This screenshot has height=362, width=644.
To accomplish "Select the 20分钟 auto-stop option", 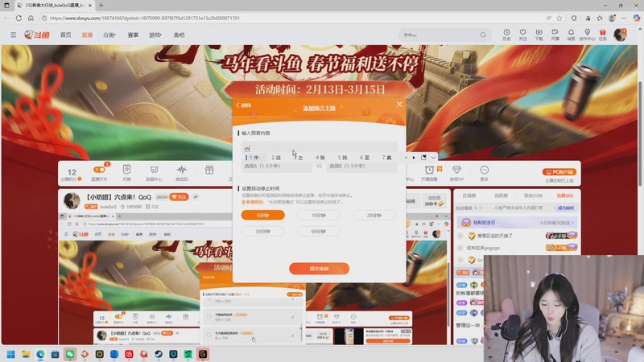I will (x=374, y=215).
